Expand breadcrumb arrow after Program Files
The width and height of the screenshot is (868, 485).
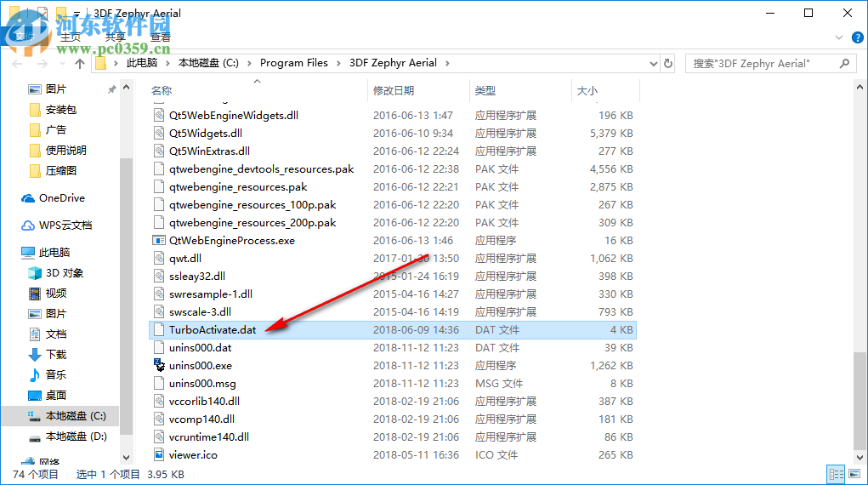pyautogui.click(x=339, y=63)
